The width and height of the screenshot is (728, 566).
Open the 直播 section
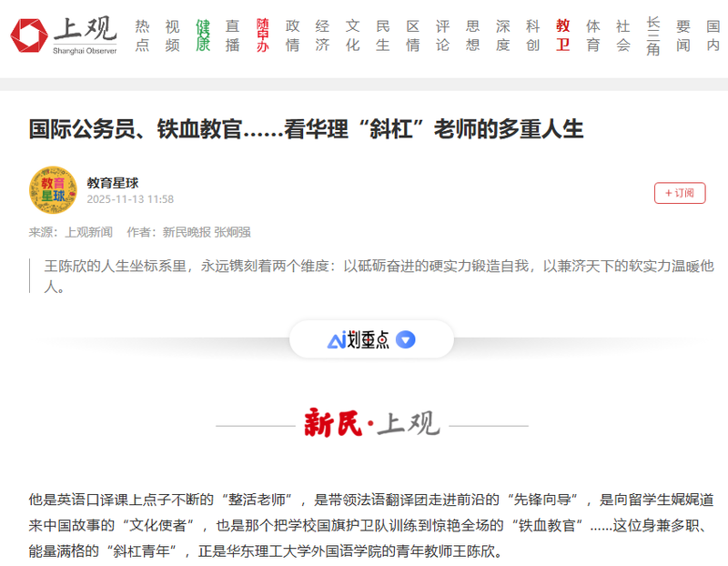[232, 35]
